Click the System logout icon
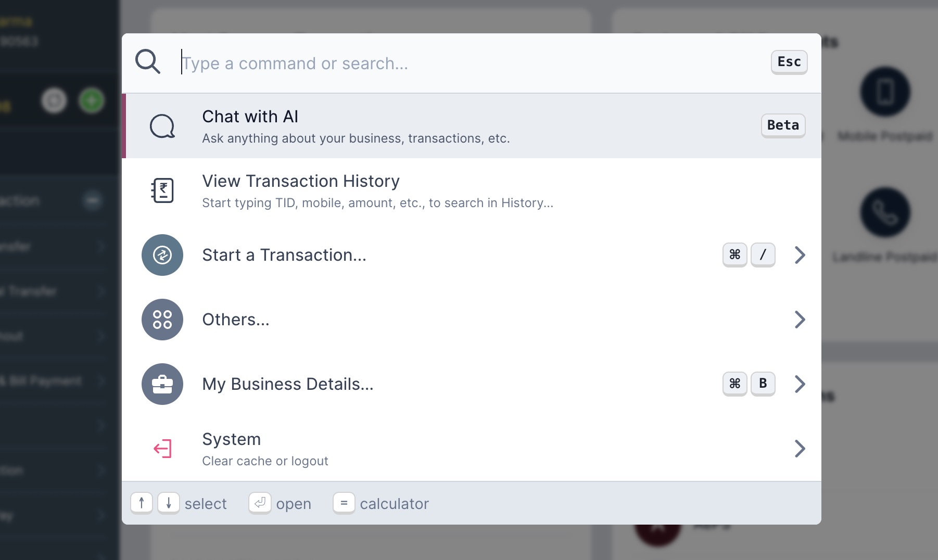 [162, 449]
